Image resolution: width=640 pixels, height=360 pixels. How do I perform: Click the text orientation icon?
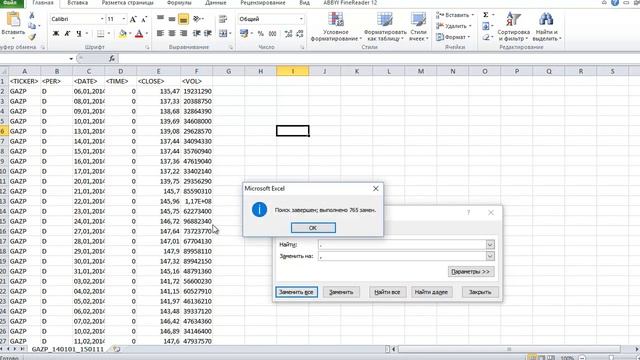click(197, 19)
